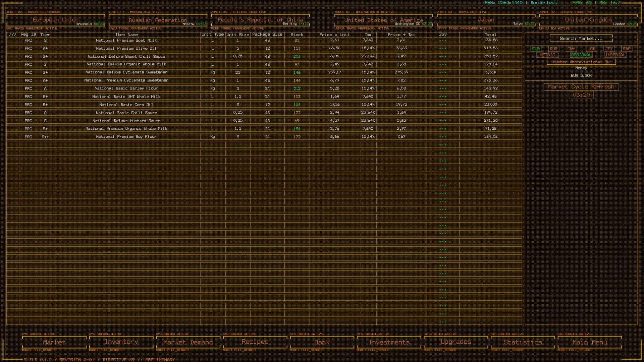The height and width of the screenshot is (362, 644).
Task: Sort table by Price x Unit header
Action: tap(334, 35)
